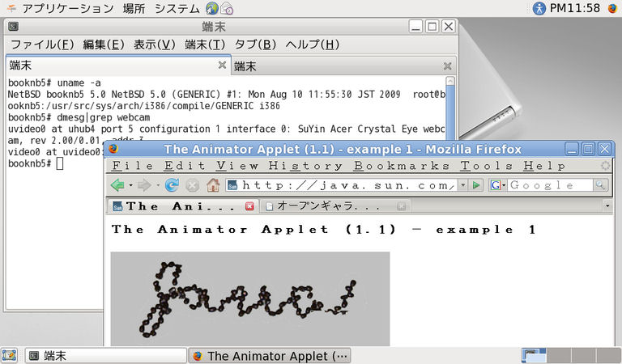Launch the mail icon in top panel

pos(227,8)
